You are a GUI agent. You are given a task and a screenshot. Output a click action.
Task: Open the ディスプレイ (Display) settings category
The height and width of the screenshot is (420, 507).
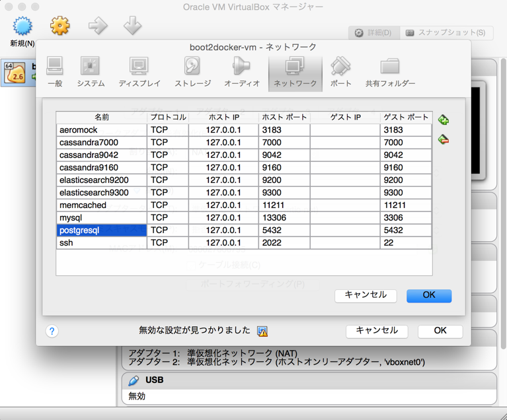(x=139, y=72)
